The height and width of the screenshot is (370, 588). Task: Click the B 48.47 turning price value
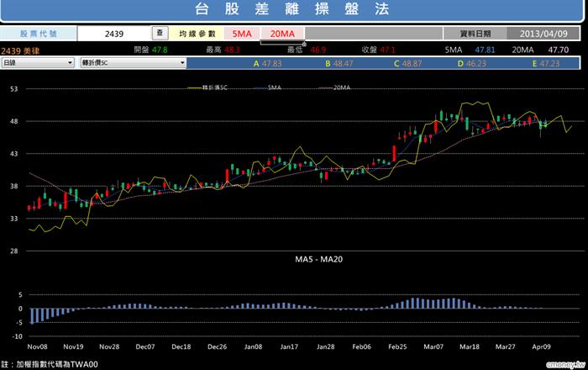pyautogui.click(x=339, y=64)
